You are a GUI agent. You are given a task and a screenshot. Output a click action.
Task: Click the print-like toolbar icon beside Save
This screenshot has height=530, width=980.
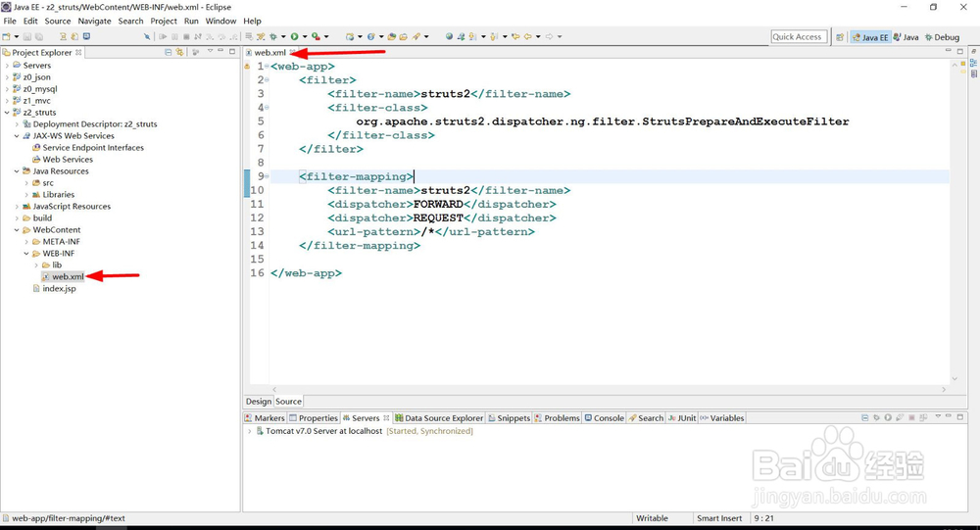[39, 37]
